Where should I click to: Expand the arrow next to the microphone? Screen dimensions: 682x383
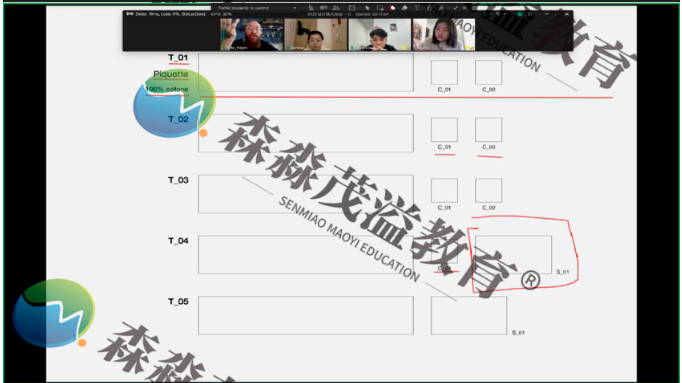click(490, 14)
